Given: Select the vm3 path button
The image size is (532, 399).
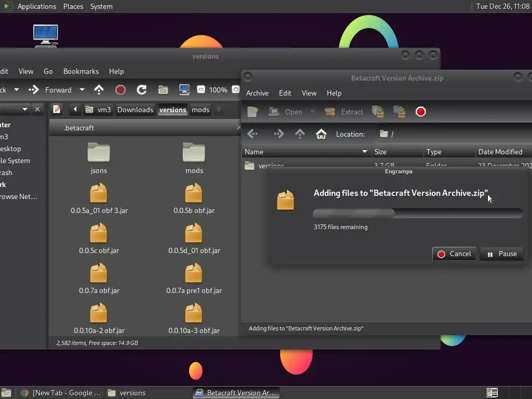Looking at the screenshot, I should (98, 110).
